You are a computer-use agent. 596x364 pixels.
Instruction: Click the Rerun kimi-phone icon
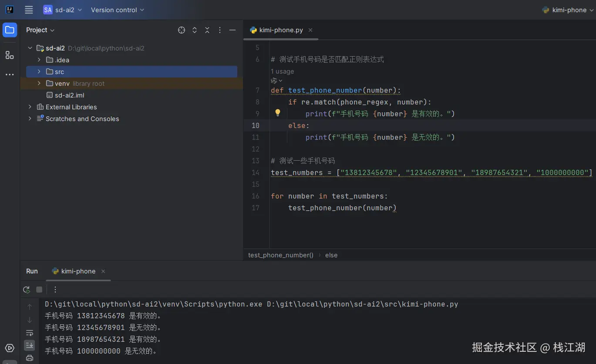[27, 290]
